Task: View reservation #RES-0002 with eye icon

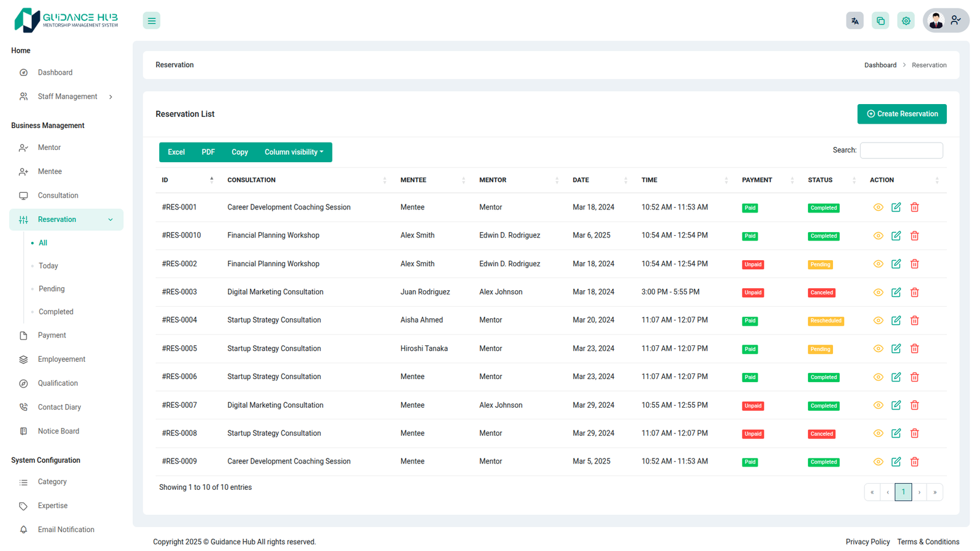Action: pyautogui.click(x=878, y=264)
